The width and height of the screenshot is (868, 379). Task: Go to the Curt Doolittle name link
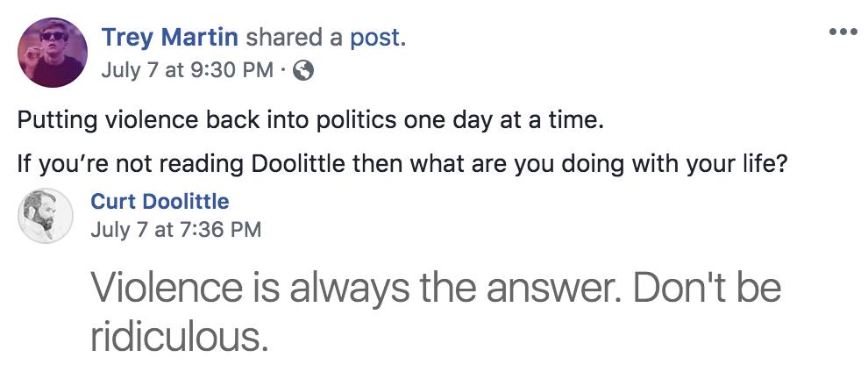pos(160,202)
